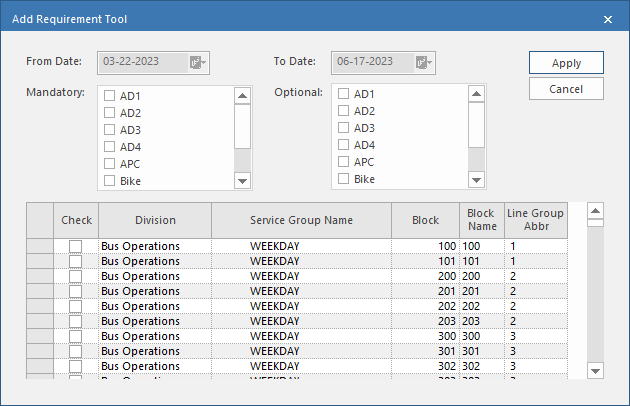Tick the Check box for block 202
This screenshot has height=406, width=630.
point(76,306)
